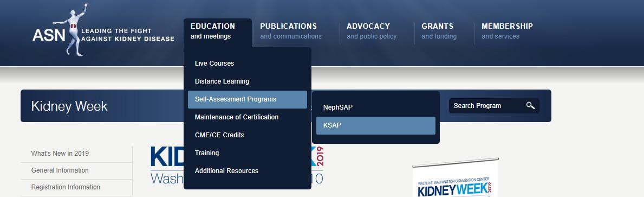
Task: Go to CME/CE Credits
Action: click(247, 135)
